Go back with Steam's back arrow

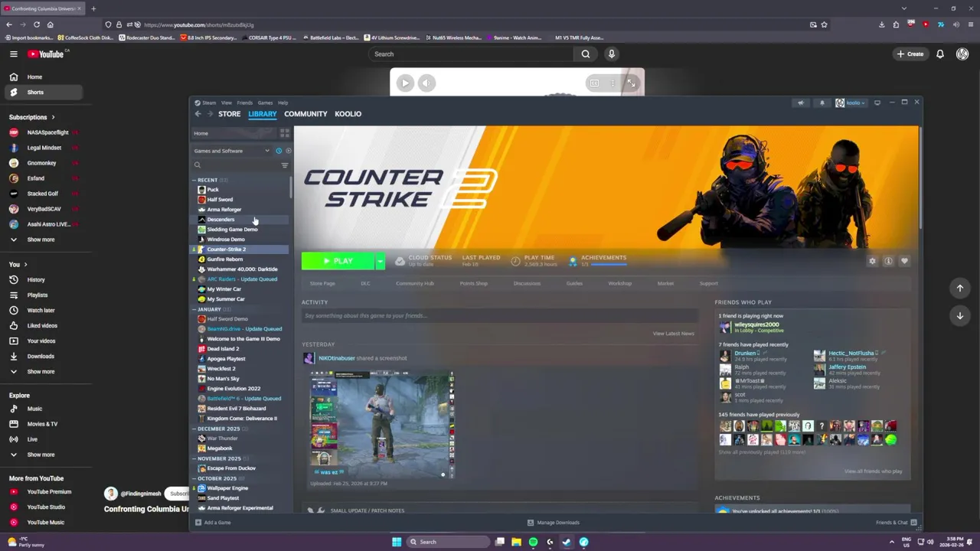coord(198,114)
